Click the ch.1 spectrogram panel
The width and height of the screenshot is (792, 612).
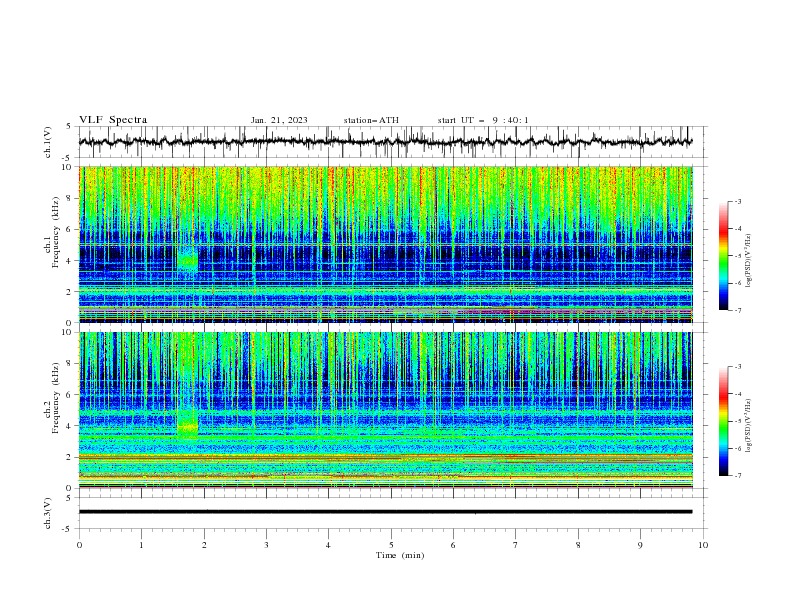pos(386,244)
